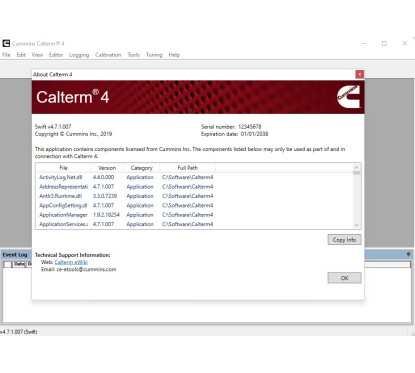
Task: Click the Expiration date 01/01/2038 text
Action: coord(234,134)
